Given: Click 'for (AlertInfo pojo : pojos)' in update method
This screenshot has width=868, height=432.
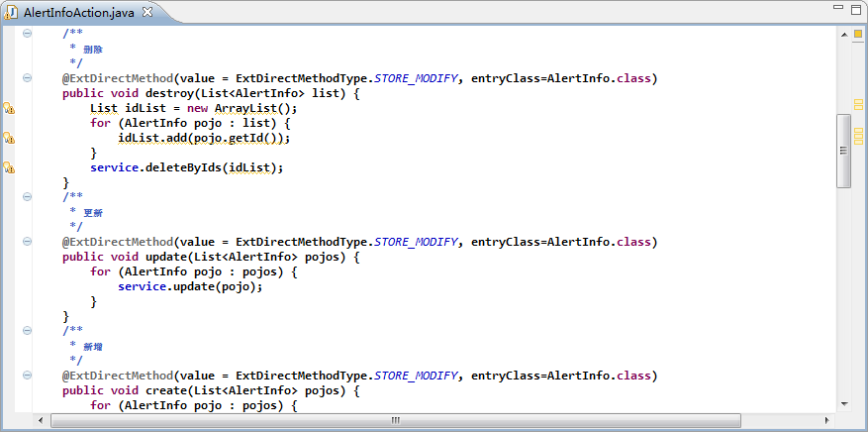Looking at the screenshot, I should point(194,271).
